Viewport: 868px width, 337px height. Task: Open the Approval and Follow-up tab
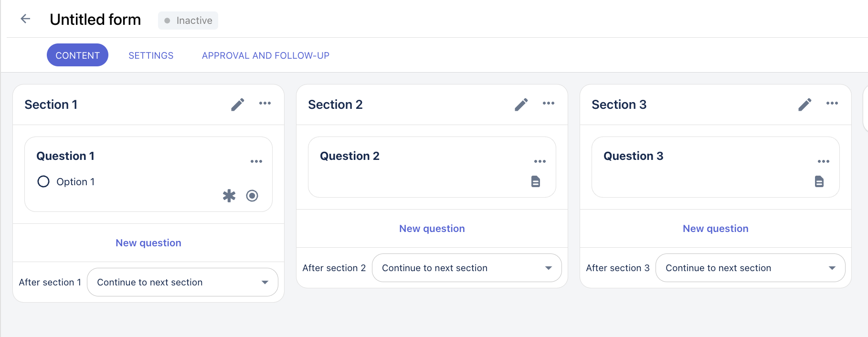[x=265, y=55]
